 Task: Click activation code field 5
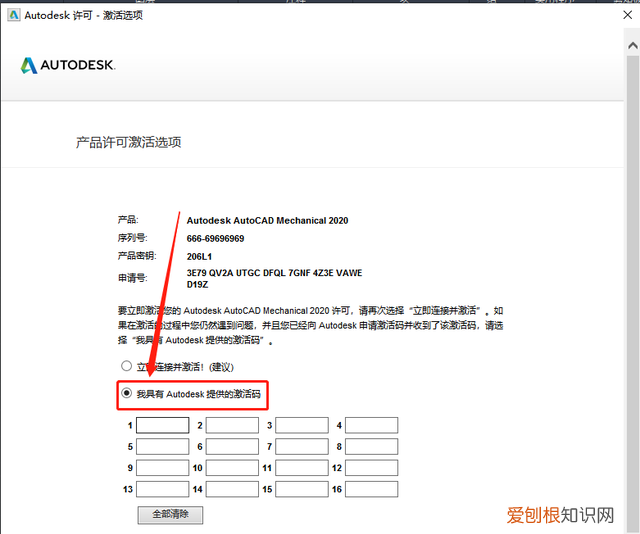point(162,446)
